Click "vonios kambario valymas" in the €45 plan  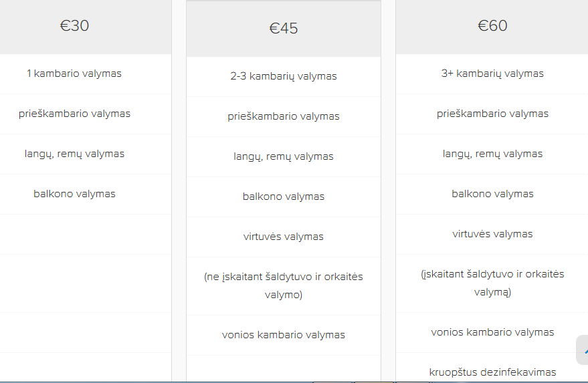point(284,335)
